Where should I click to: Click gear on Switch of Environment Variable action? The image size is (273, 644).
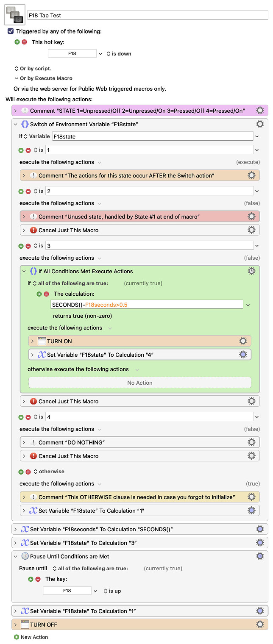260,124
